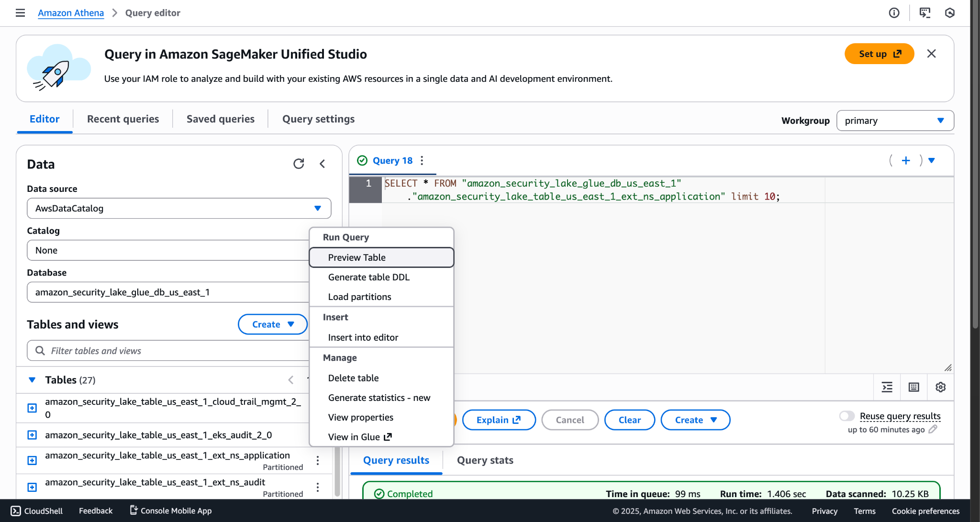Open the query Create dropdown button
980x522 pixels.
click(x=695, y=420)
